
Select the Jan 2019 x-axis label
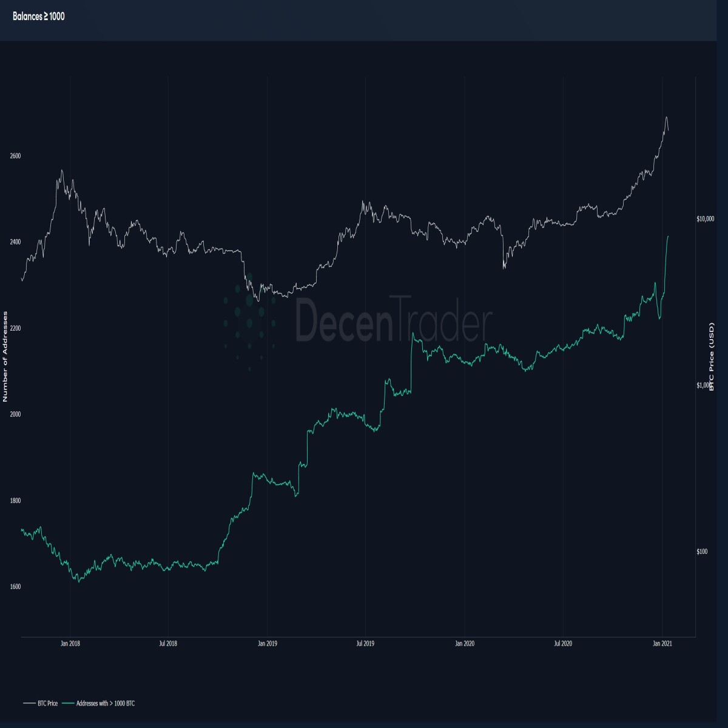pos(268,644)
